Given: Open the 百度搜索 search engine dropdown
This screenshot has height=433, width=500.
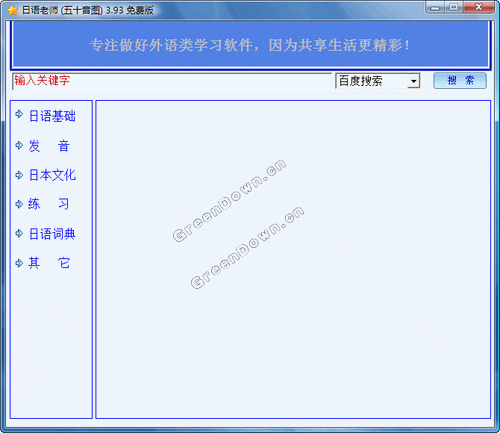Looking at the screenshot, I should click(x=377, y=81).
